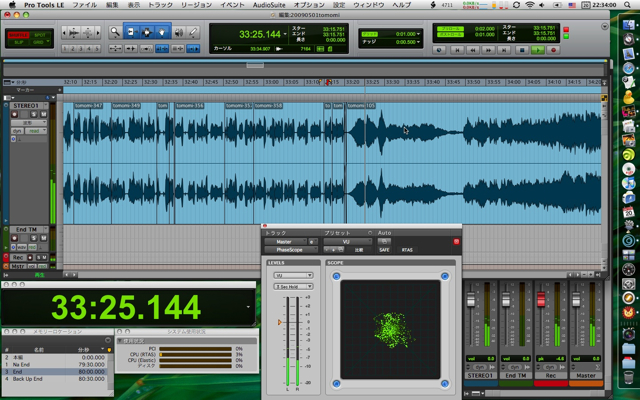
Task: Enable Shuffle edit mode
Action: (x=19, y=34)
